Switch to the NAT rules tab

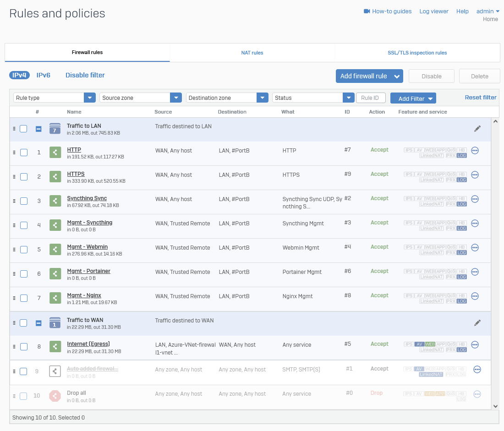[x=252, y=53]
